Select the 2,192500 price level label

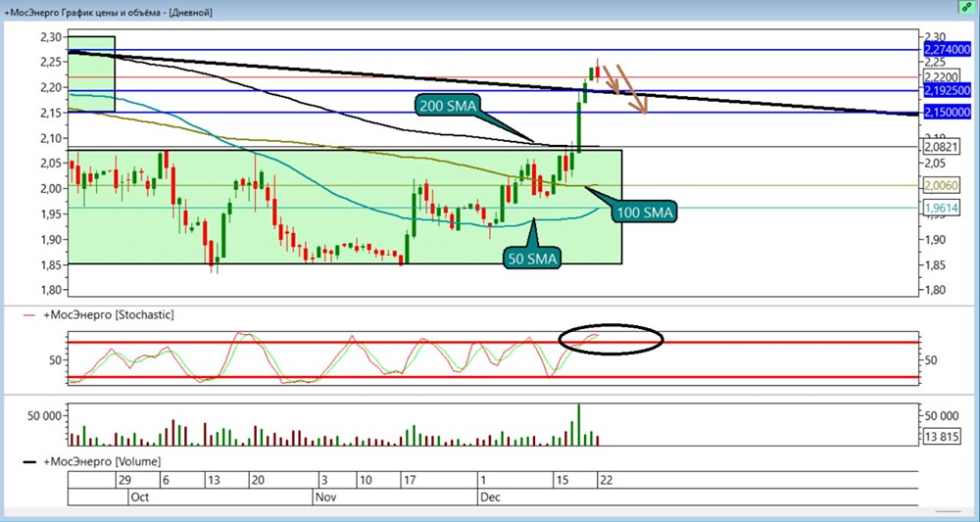(x=947, y=91)
